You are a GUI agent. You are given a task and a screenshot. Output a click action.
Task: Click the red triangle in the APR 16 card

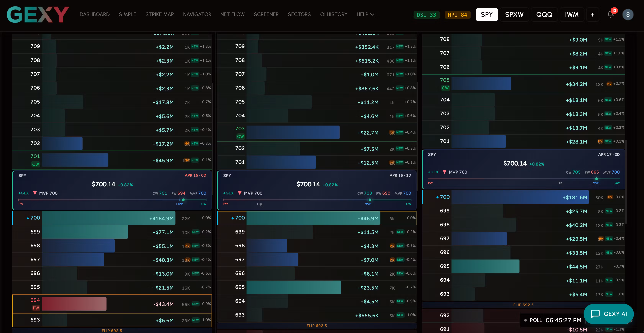pyautogui.click(x=239, y=193)
